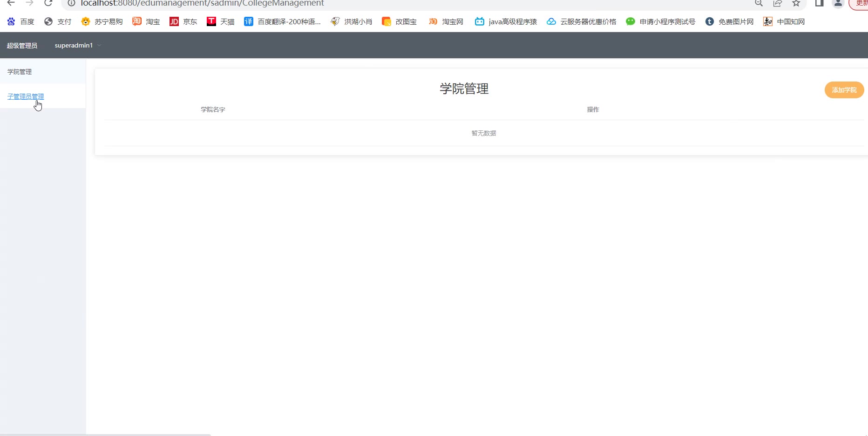The width and height of the screenshot is (868, 436).
Task: Open the 洪湖小肖 bookmark
Action: pos(351,21)
